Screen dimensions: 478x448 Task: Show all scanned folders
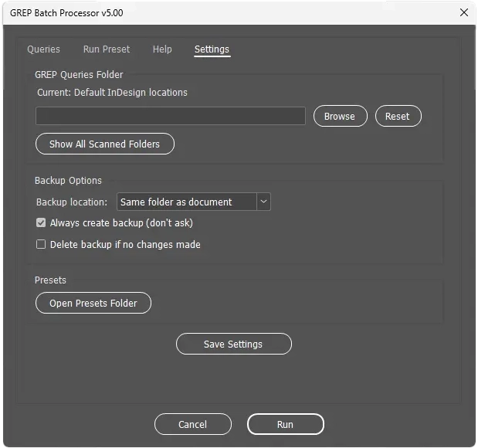(x=105, y=144)
